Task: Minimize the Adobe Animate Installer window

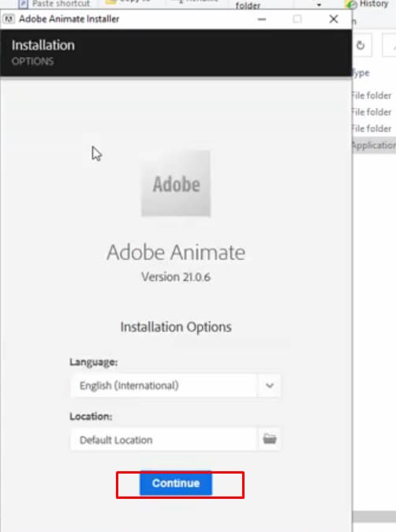Action: (x=261, y=19)
